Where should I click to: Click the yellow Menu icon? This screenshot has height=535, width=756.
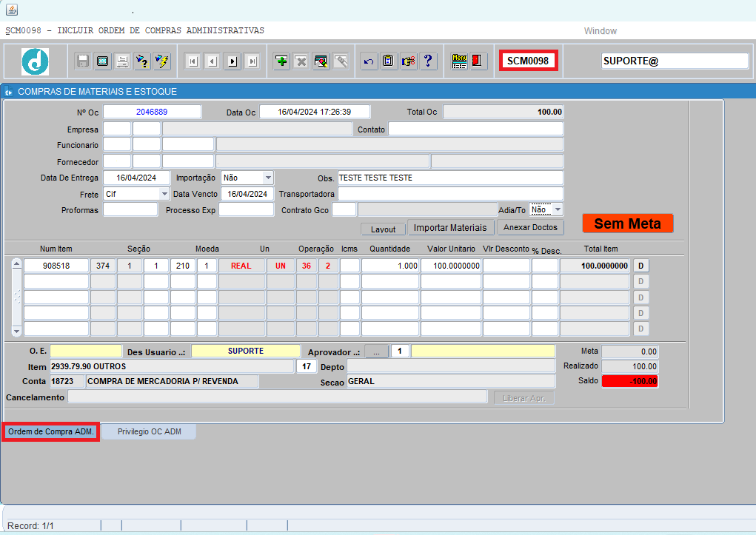pos(459,61)
